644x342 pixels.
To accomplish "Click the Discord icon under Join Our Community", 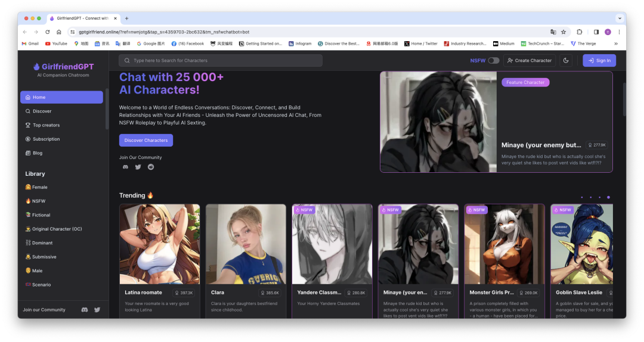I will coord(125,167).
